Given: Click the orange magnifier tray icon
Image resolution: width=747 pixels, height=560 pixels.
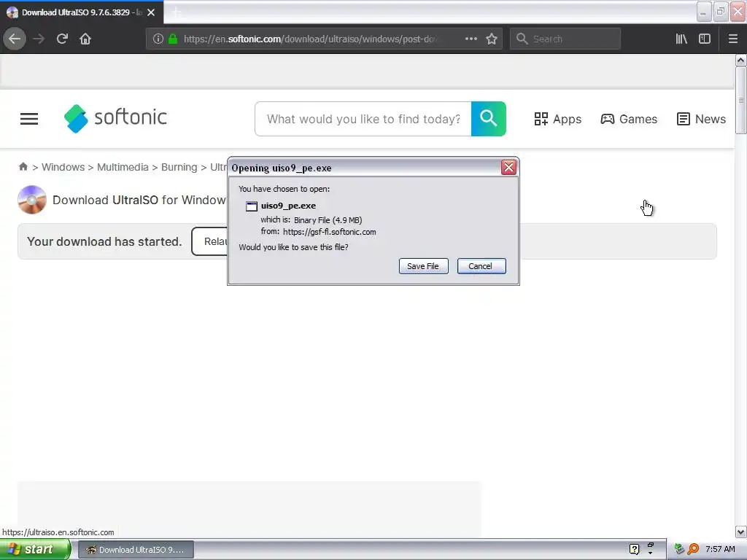Looking at the screenshot, I should (x=693, y=549).
